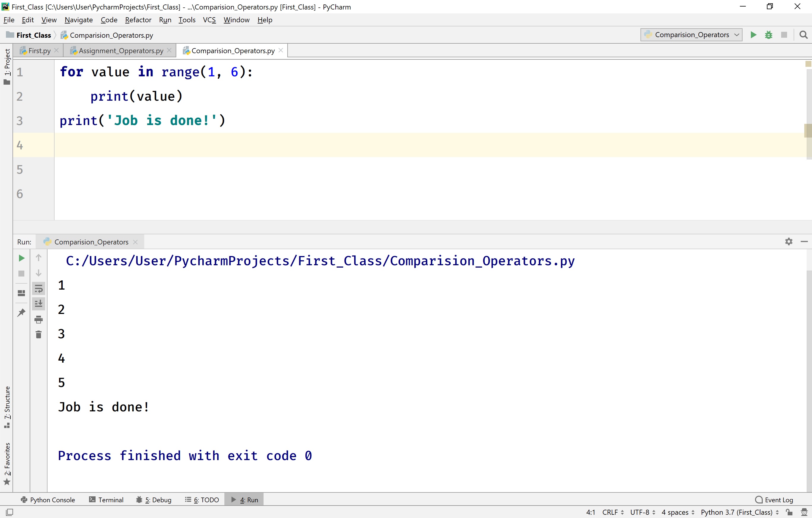This screenshot has height=518, width=812.
Task: Toggle pin tab in the Run panel
Action: coord(21,312)
